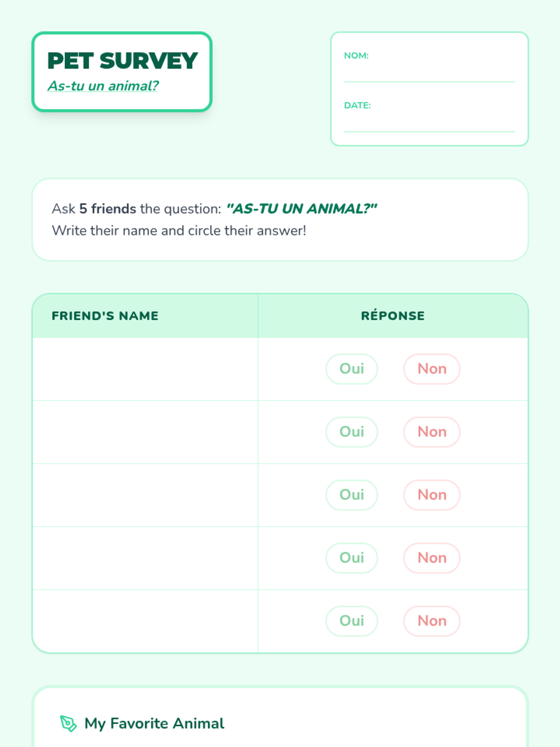Screen dimensions: 560x747
Task: Click the pen icon beside My Favorite Animal
Action: click(x=68, y=723)
